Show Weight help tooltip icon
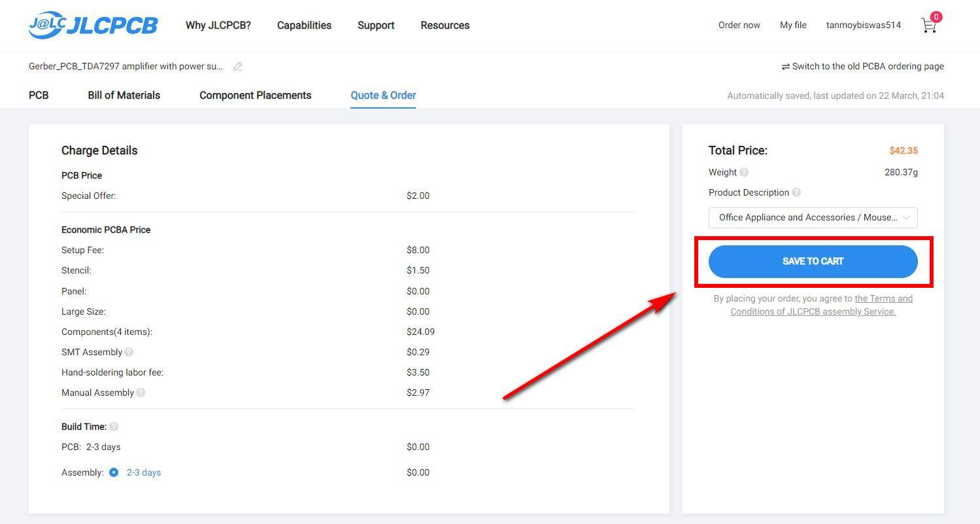This screenshot has width=980, height=524. 744,172
